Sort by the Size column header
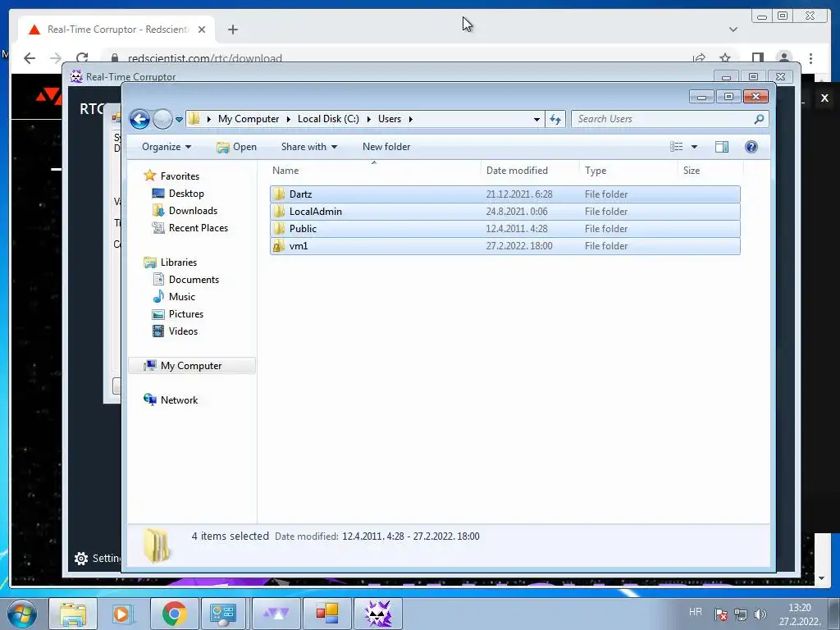840x630 pixels. coord(710,171)
